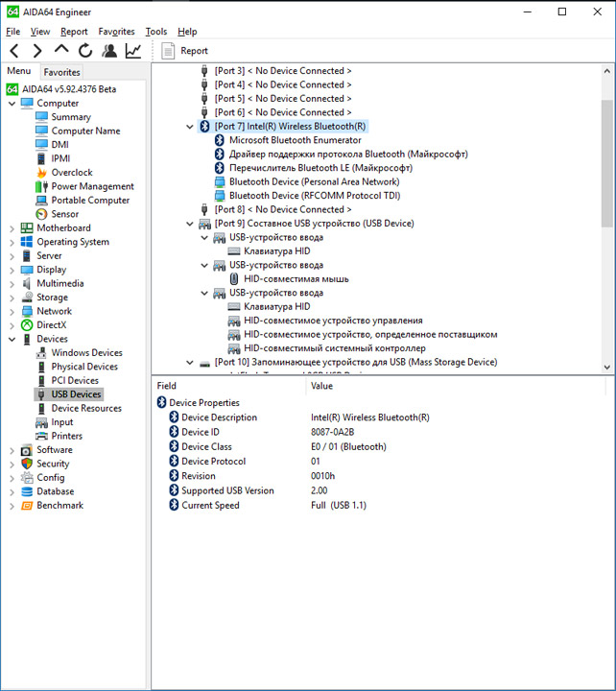Click the up-level arrow toolbar icon
Viewport: 616px width, 691px height.
[x=61, y=49]
